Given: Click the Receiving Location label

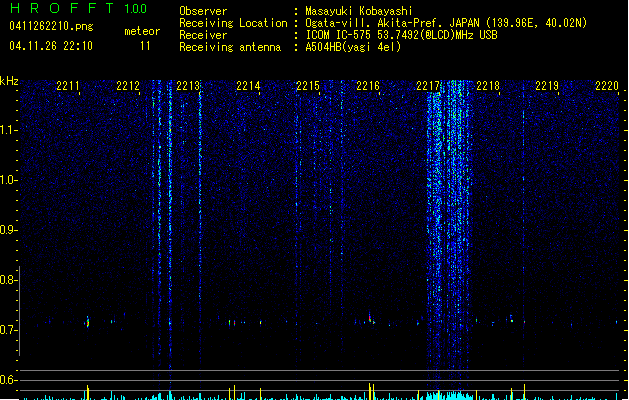Looking at the screenshot, I should (x=233, y=23).
